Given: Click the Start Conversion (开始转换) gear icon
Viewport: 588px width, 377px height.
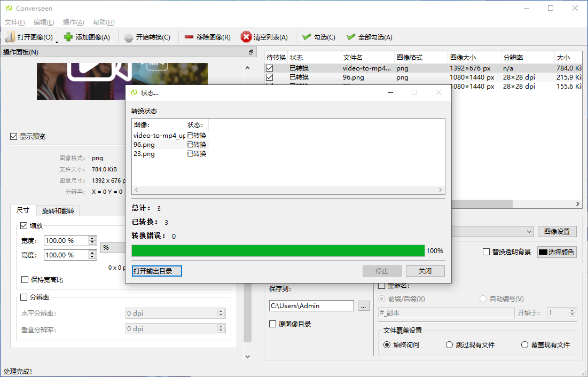Looking at the screenshot, I should click(129, 37).
